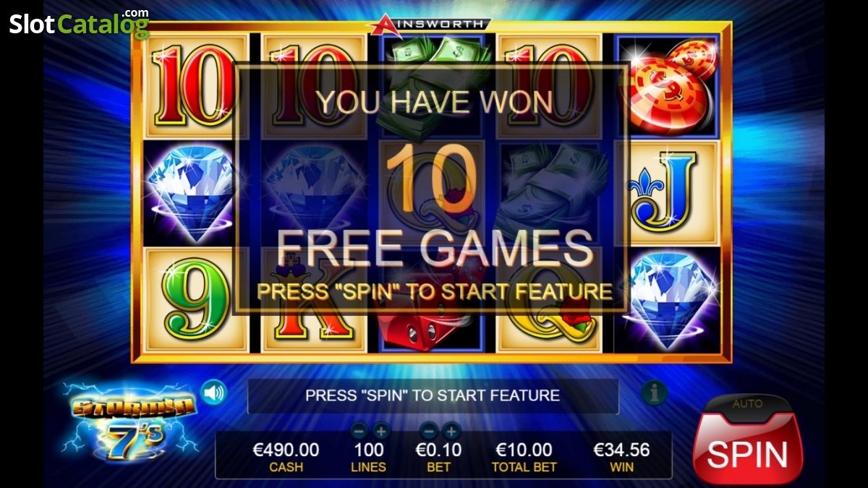Open the paytable info icon
This screenshot has height=488, width=868.
[654, 393]
